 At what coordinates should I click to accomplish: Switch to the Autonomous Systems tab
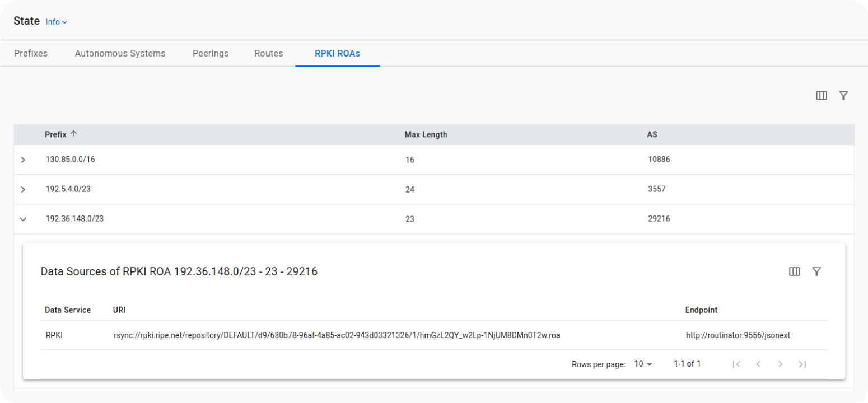coord(120,54)
